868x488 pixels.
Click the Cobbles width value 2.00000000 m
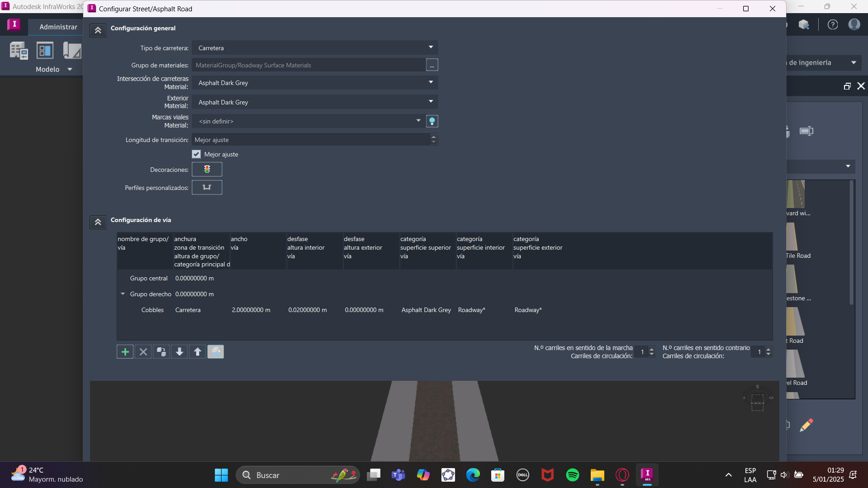coord(251,310)
